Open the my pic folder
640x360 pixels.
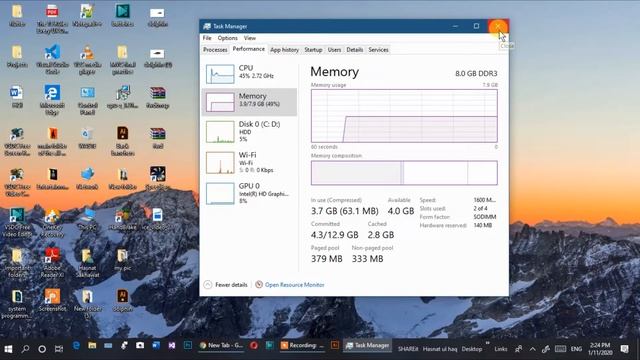coord(122,260)
